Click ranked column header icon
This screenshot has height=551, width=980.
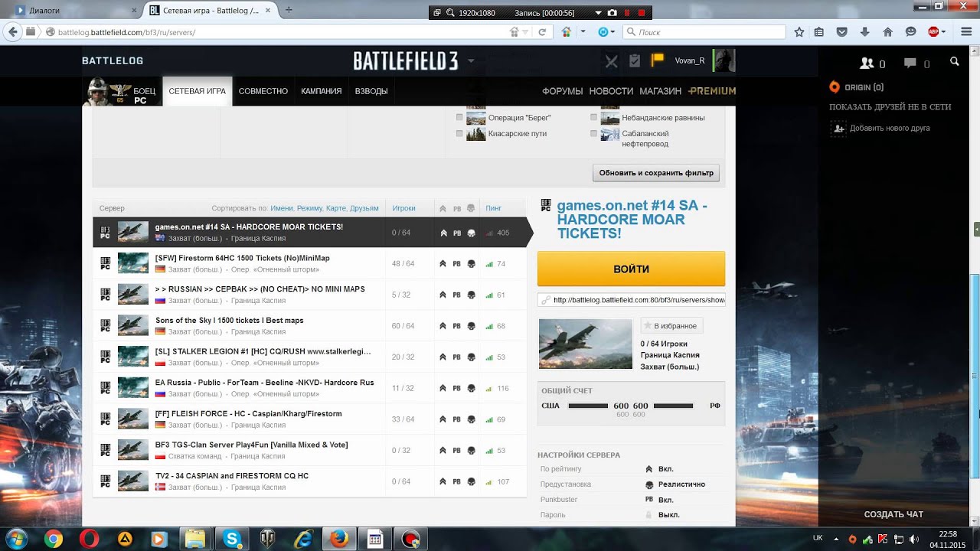443,208
